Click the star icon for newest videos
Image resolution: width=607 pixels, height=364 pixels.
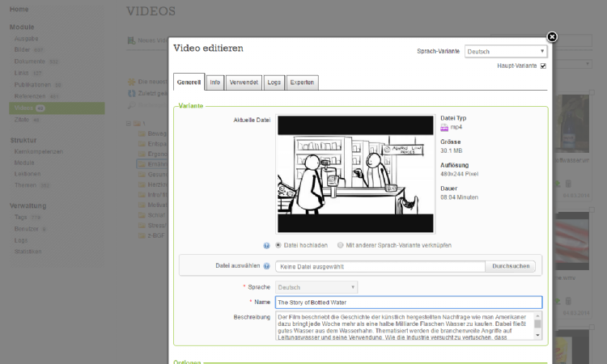132,82
